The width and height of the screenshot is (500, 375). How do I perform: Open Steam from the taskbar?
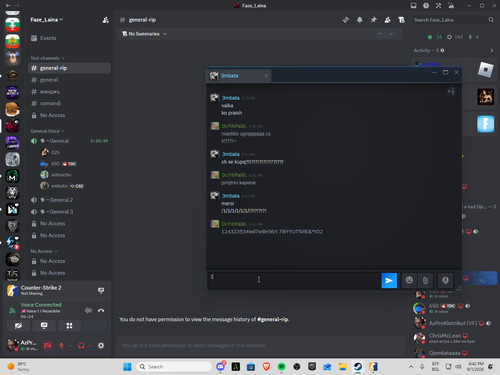click(x=358, y=367)
